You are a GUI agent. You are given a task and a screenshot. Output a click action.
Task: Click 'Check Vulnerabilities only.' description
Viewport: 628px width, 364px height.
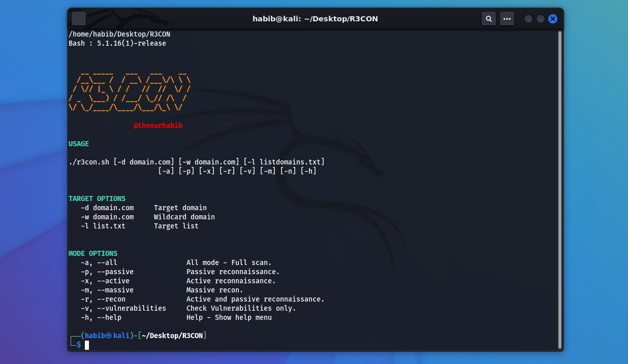241,308
